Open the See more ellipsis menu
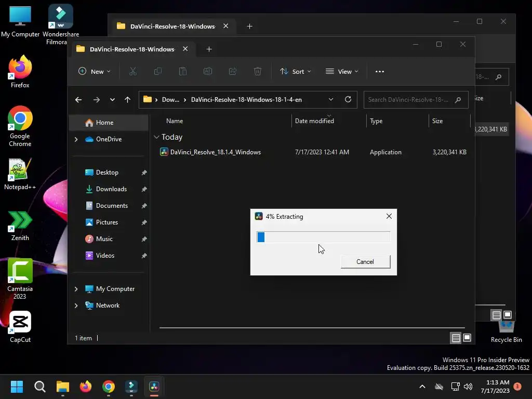 pos(380,72)
